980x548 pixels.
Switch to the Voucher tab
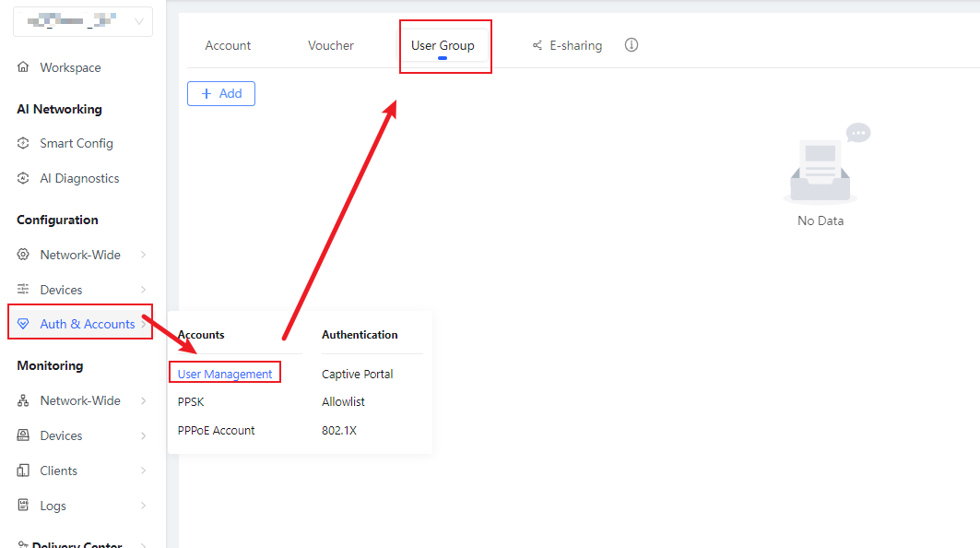click(331, 45)
